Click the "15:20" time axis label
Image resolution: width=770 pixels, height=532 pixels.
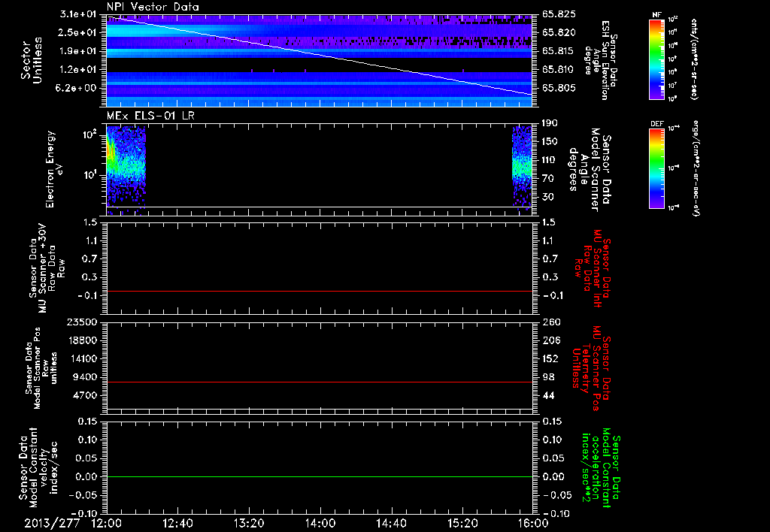coord(462,523)
